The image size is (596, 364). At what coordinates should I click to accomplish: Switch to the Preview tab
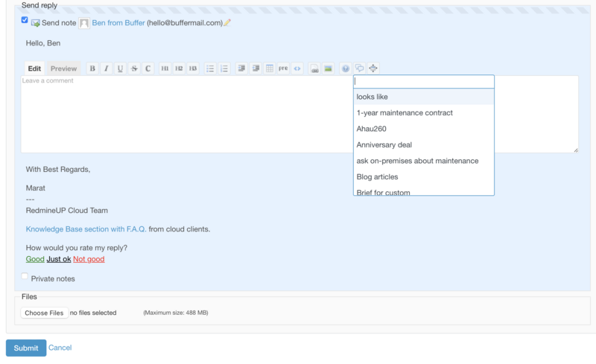[63, 68]
